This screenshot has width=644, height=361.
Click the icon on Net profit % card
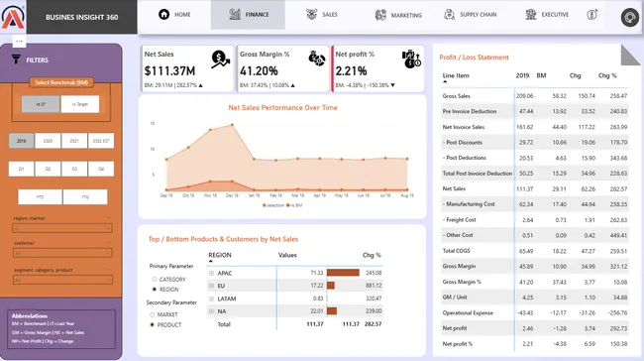point(411,59)
